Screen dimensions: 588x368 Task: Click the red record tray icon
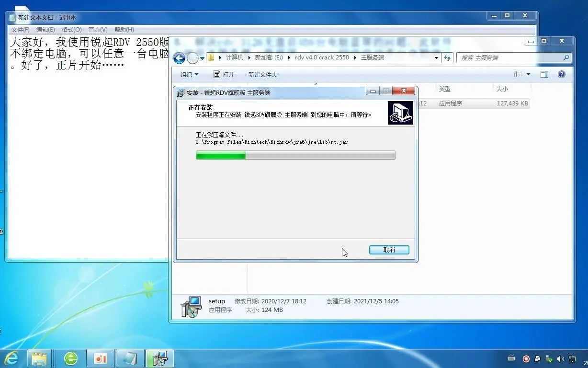click(x=526, y=358)
